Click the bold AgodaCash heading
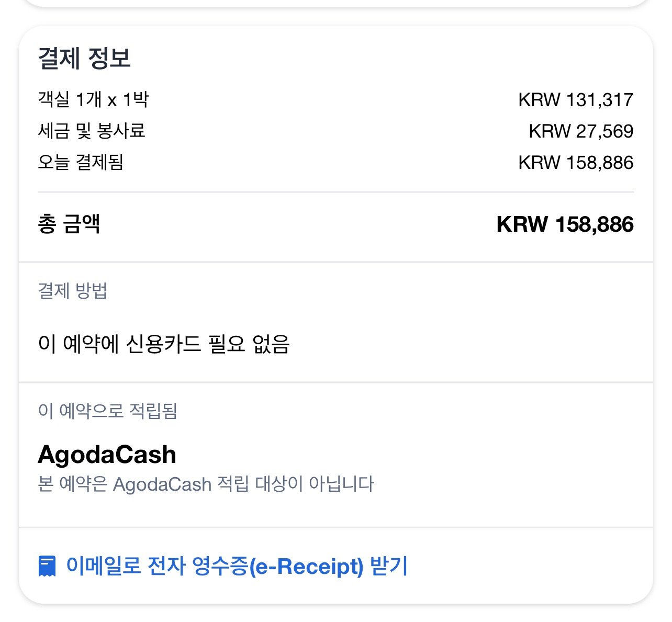The image size is (672, 622). tap(107, 455)
